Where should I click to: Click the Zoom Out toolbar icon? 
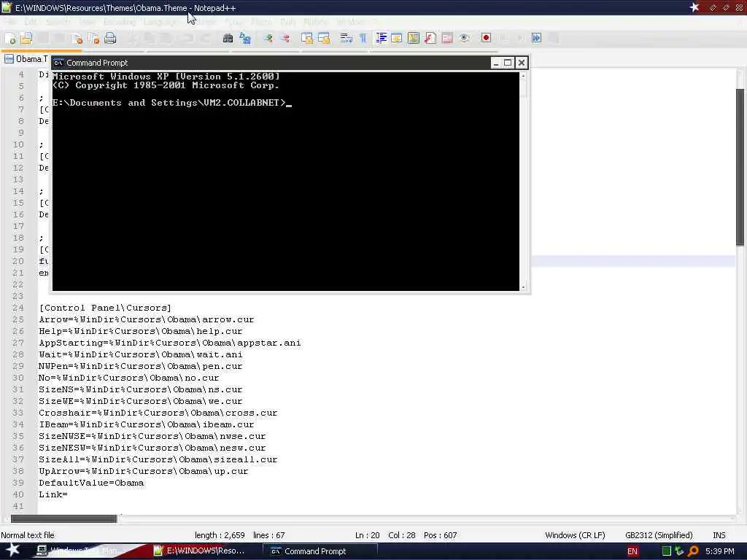click(x=285, y=39)
